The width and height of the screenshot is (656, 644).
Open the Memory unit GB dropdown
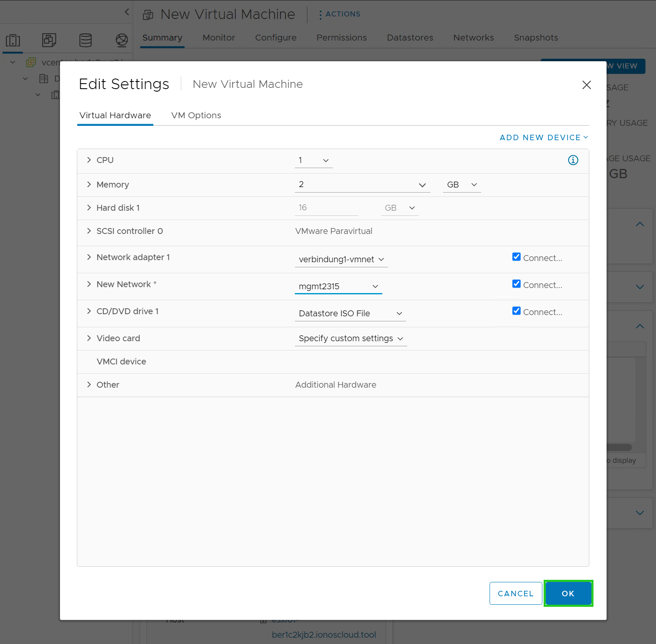coord(462,185)
